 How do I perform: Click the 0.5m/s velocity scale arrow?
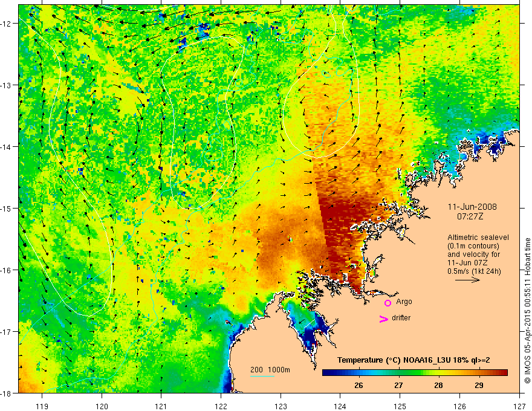pos(467,280)
